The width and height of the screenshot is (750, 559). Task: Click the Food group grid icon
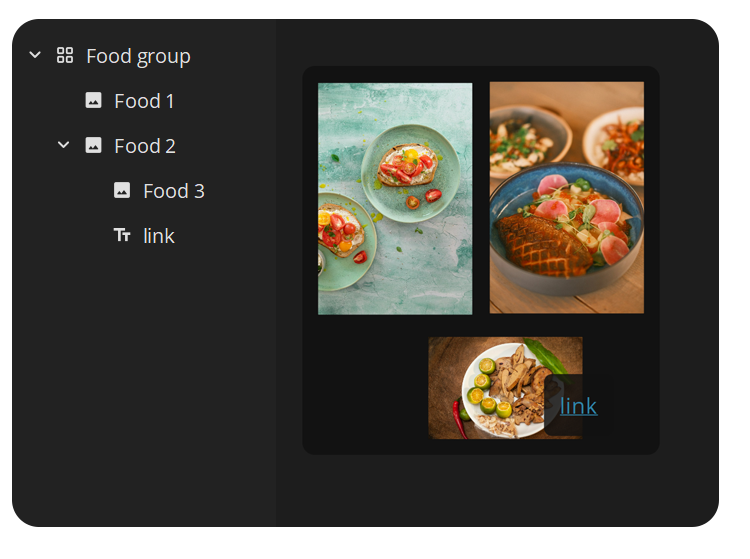[65, 55]
